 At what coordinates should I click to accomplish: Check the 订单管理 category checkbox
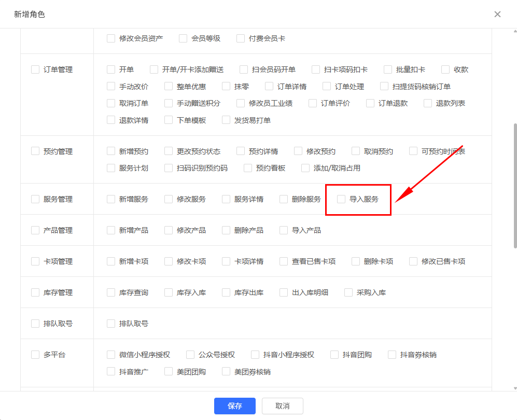[x=35, y=69]
